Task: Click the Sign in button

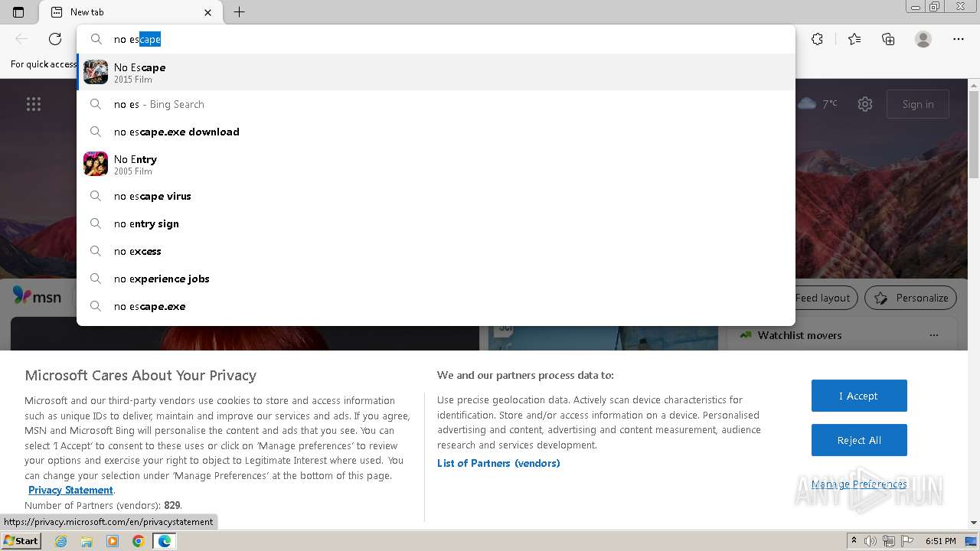Action: (918, 104)
